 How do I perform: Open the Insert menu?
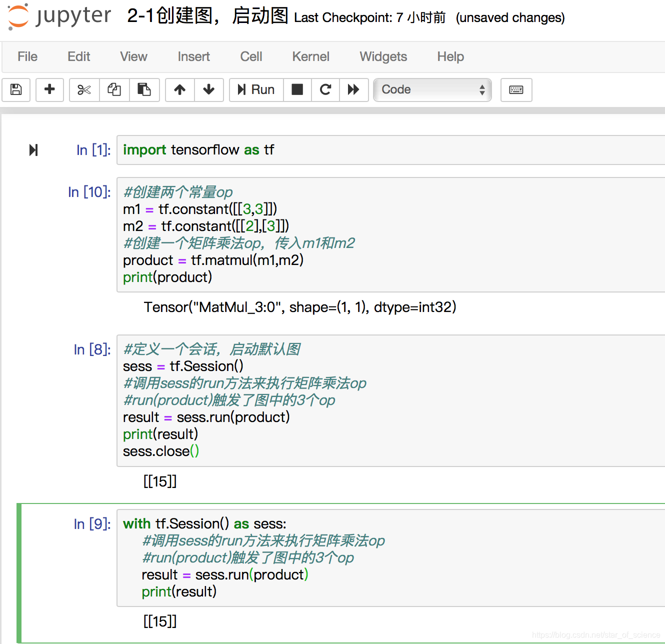[x=194, y=56]
